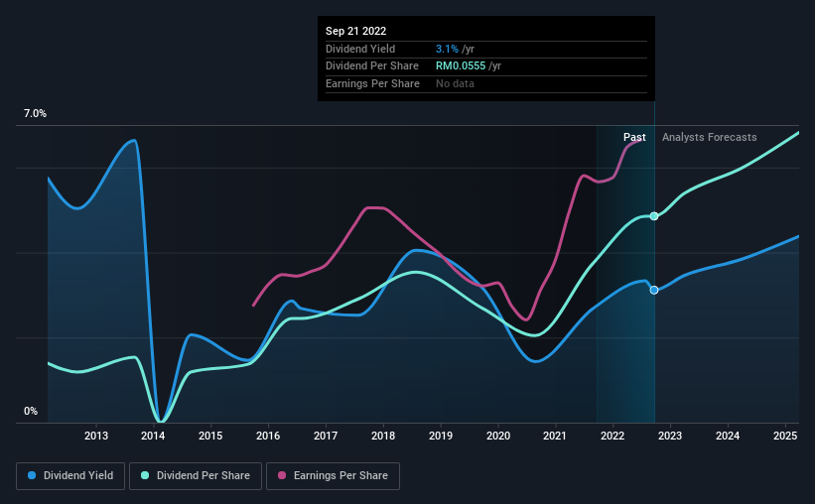
Task: Click the blue Dividend Yield legend dot
Action: tap(32, 475)
